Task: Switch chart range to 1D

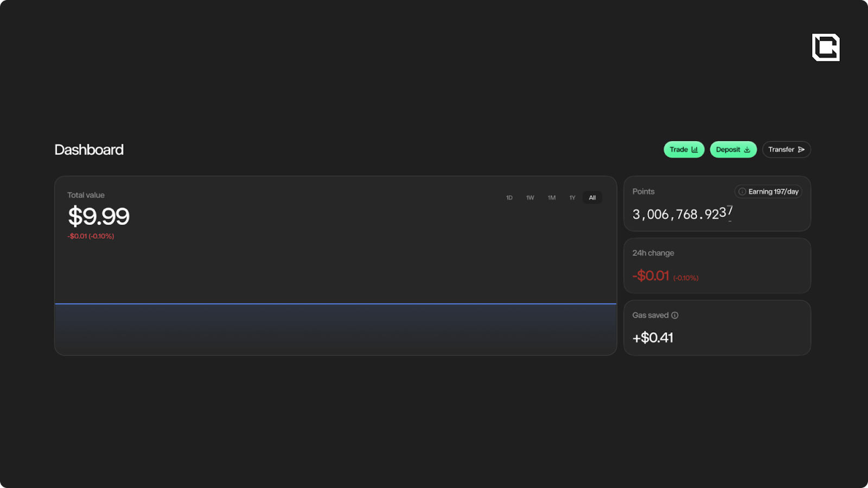Action: pos(509,198)
